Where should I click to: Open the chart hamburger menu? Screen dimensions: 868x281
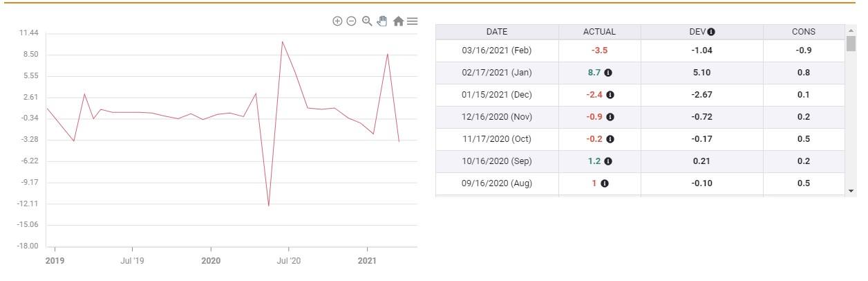point(413,21)
